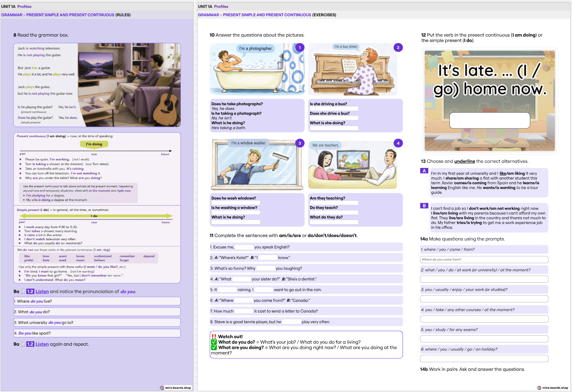
Task: Click the answer box under 'Is he washing a window?'
Action: (236, 213)
